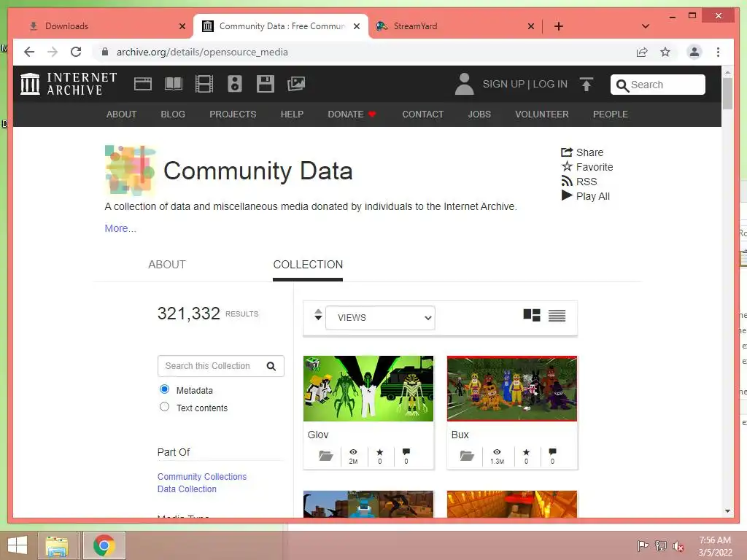Image resolution: width=747 pixels, height=560 pixels.
Task: Click the magnifier in the collection search box
Action: 271,366
